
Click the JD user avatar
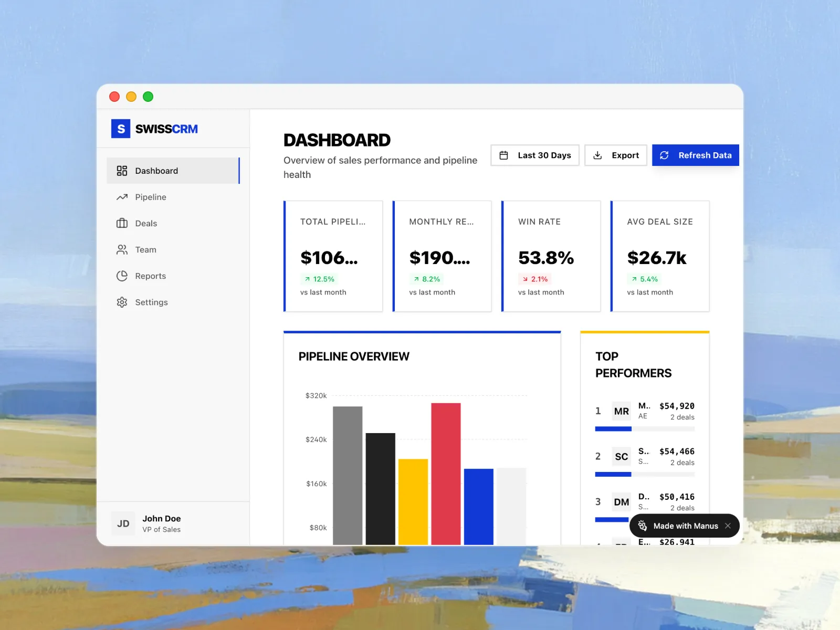pos(123,523)
